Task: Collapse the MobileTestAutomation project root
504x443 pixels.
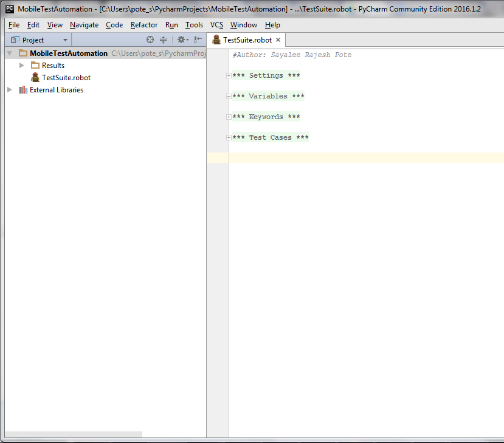Action: (9, 53)
